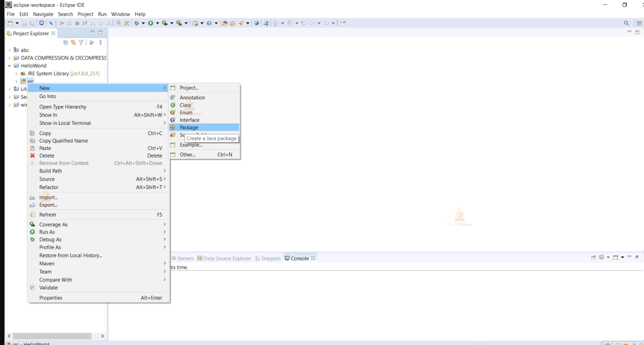Select Refresh in the context menu
Screen dimensions: 644x345
click(x=98, y=215)
